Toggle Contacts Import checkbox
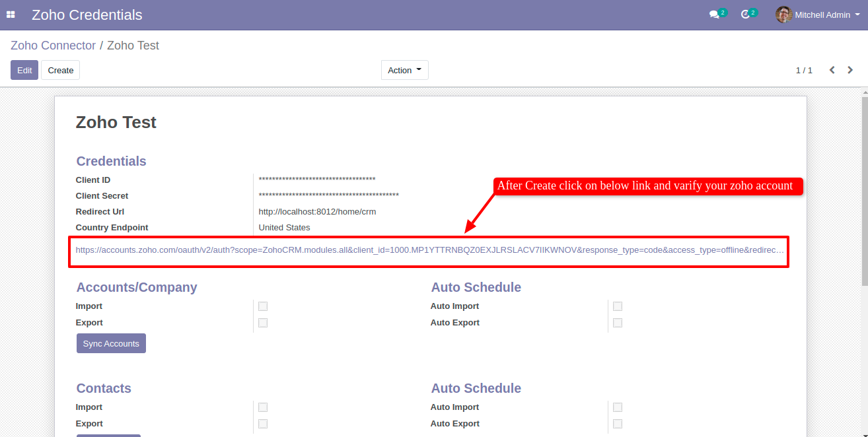 pyautogui.click(x=263, y=407)
